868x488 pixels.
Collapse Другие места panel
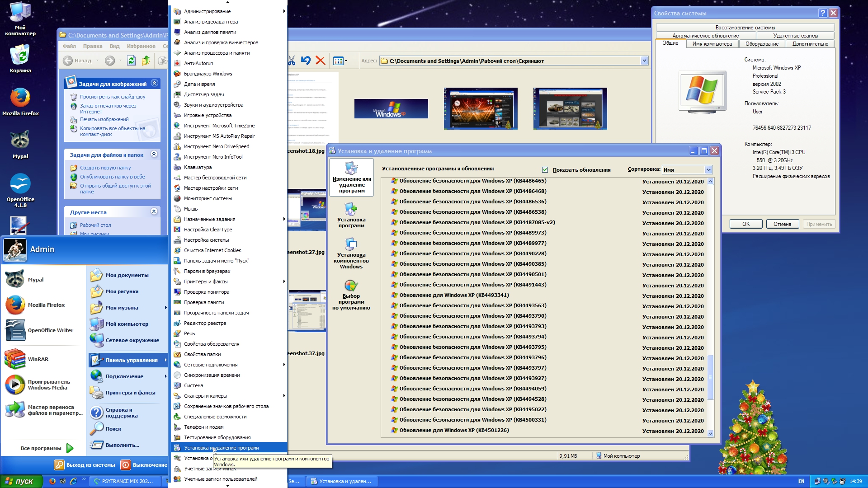coord(154,211)
